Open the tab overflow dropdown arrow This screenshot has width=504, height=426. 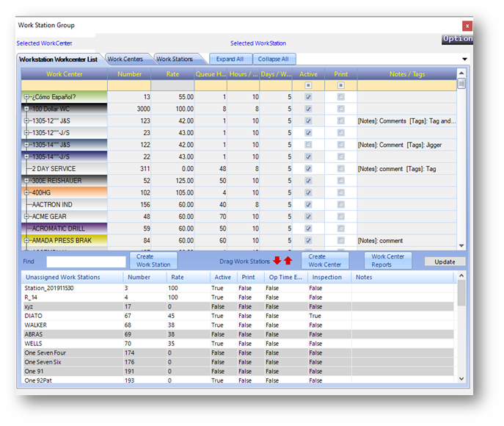[x=464, y=59]
